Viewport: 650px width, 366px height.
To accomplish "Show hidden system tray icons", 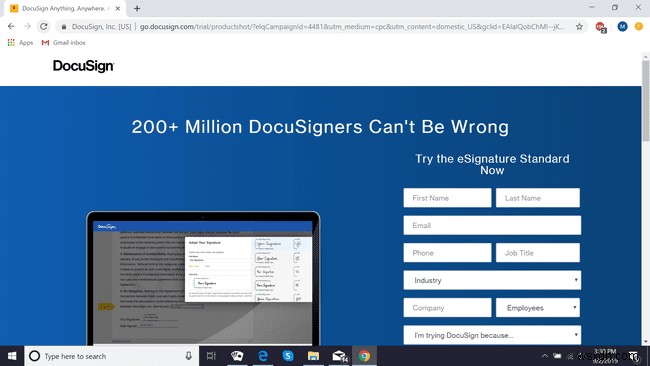I will (545, 356).
